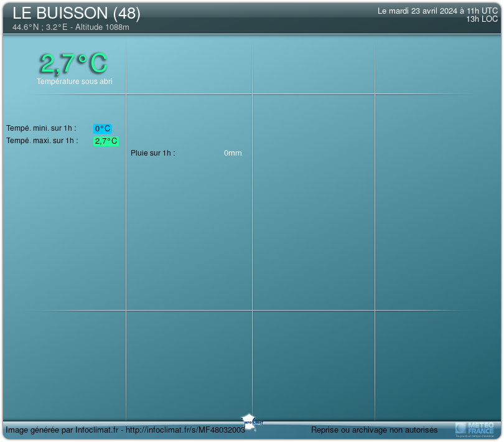The height and width of the screenshot is (442, 504).
Task: Click the blue 0°C minimum temperature badge
Action: [x=103, y=129]
